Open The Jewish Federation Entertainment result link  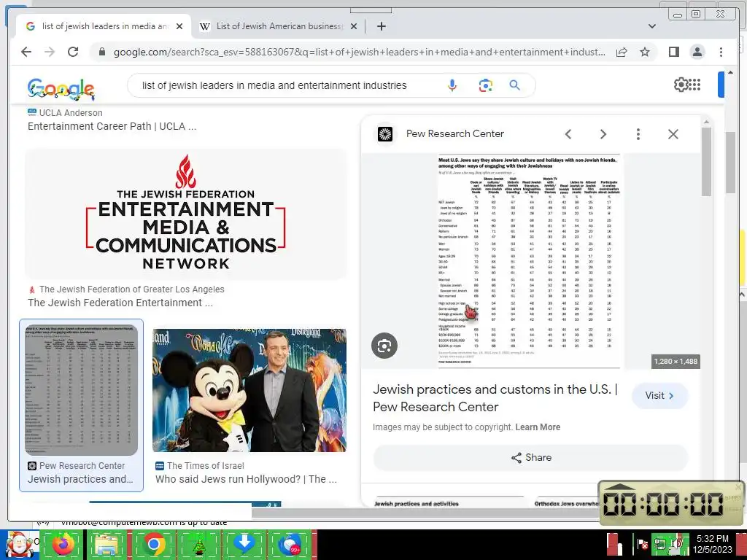coord(120,303)
